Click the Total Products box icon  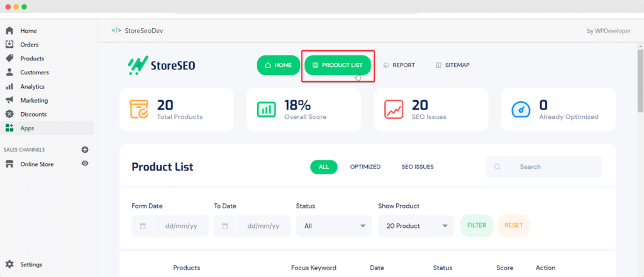click(139, 110)
